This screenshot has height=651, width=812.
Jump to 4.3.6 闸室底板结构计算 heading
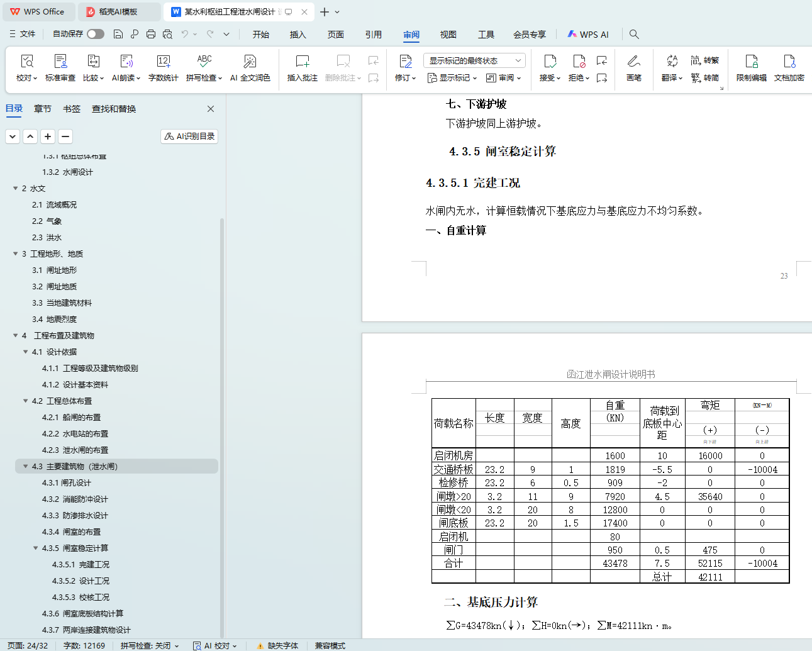point(82,613)
